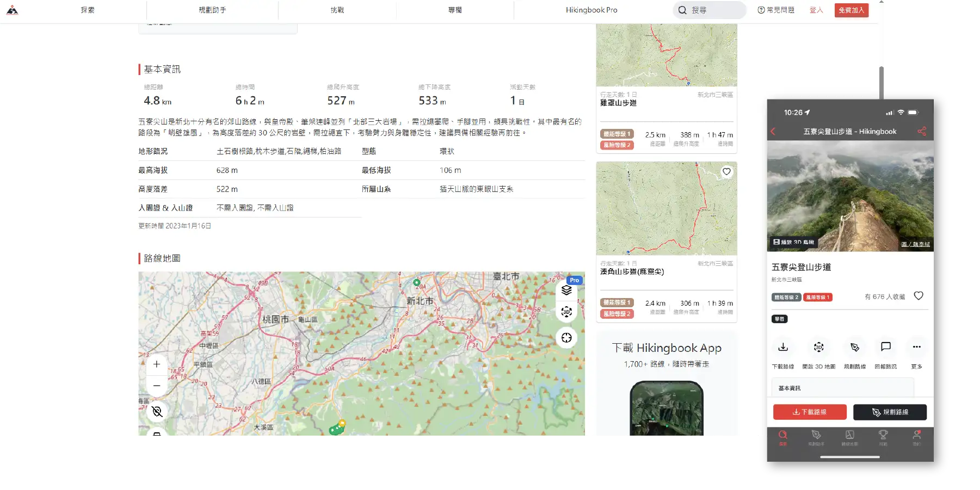Image resolution: width=980 pixels, height=490 pixels.
Task: Tap the share icon in phone header
Action: pos(921,132)
